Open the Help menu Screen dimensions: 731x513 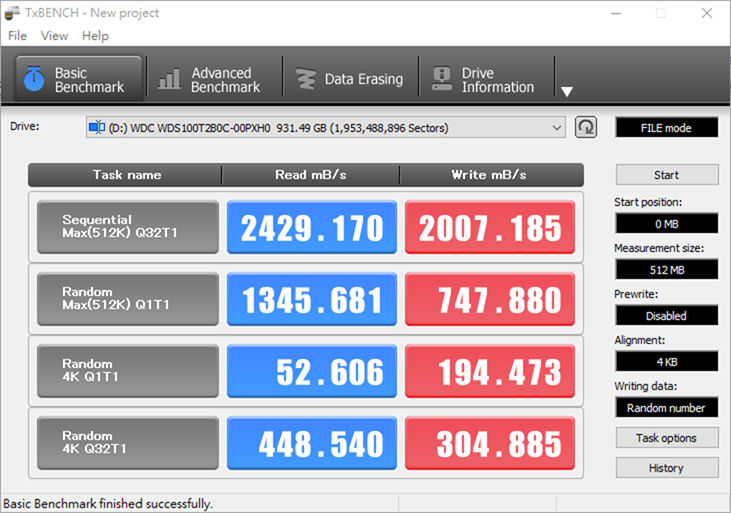point(95,36)
